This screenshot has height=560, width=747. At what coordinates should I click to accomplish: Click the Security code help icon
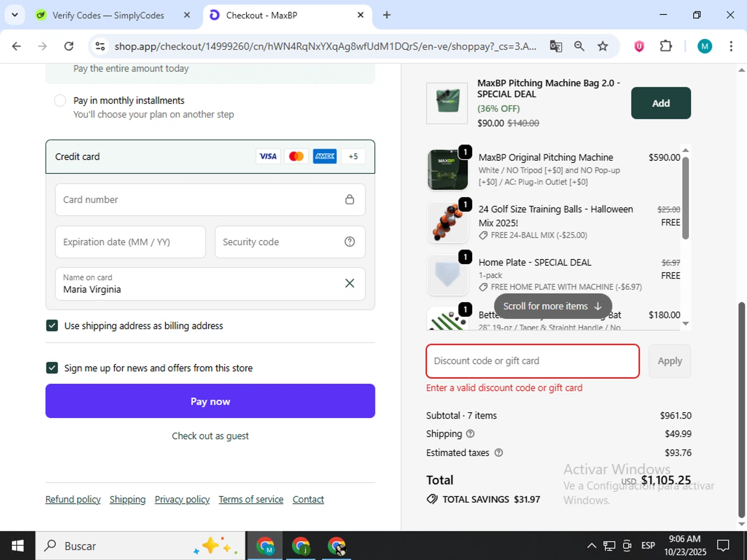pos(350,242)
